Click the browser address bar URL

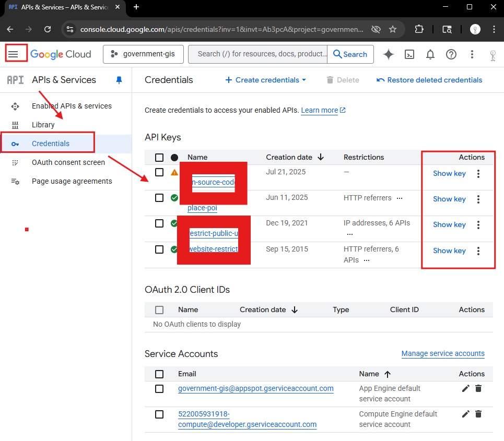(222, 29)
